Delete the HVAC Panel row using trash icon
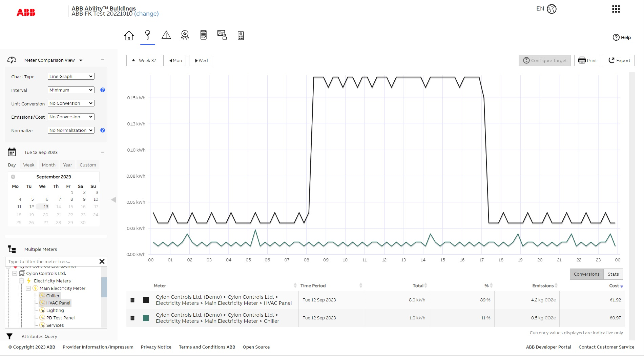644x356 pixels. [132, 300]
